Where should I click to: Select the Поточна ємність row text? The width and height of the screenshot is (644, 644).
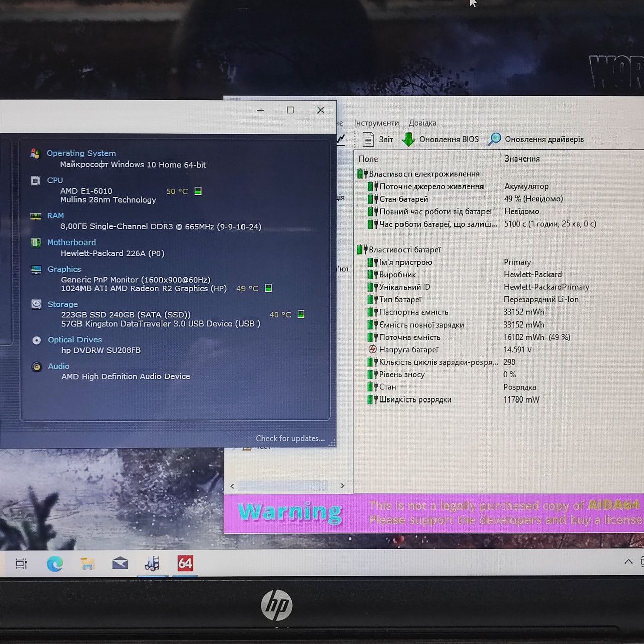(x=410, y=337)
